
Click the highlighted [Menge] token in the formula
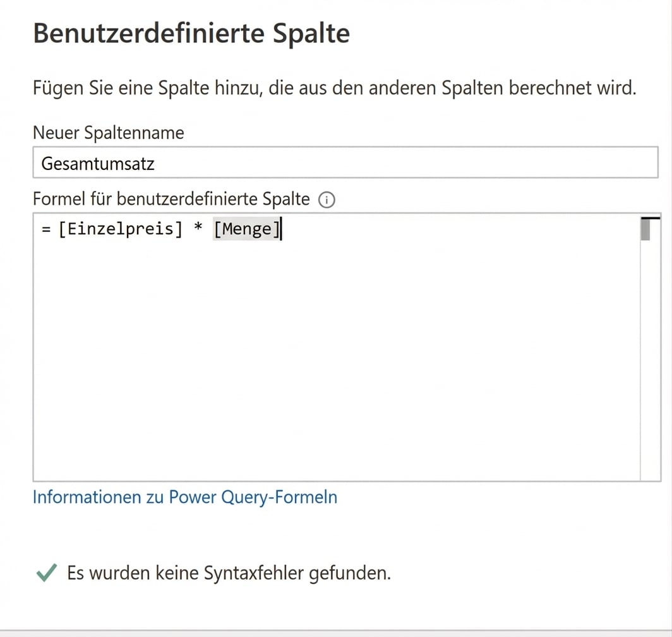pos(247,229)
